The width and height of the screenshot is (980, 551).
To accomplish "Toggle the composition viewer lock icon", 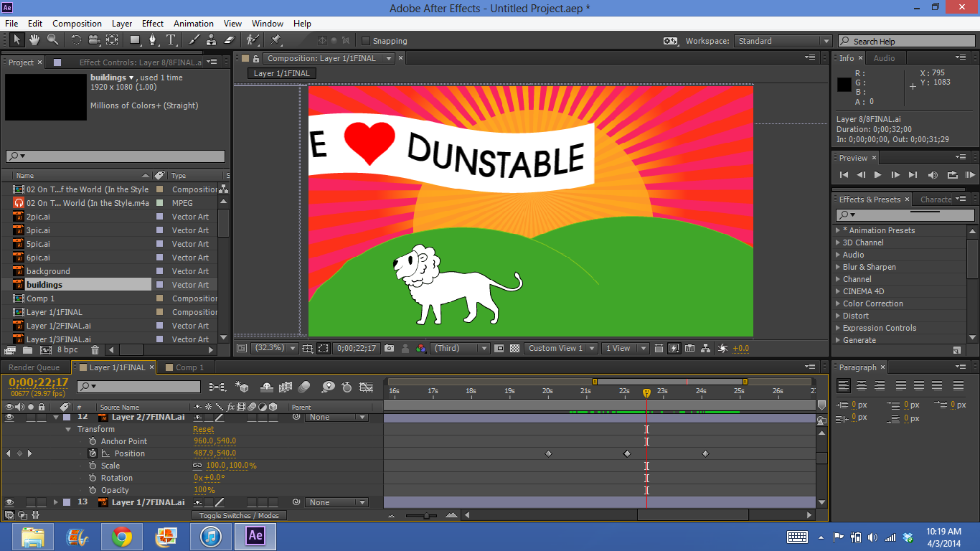I will [256, 58].
